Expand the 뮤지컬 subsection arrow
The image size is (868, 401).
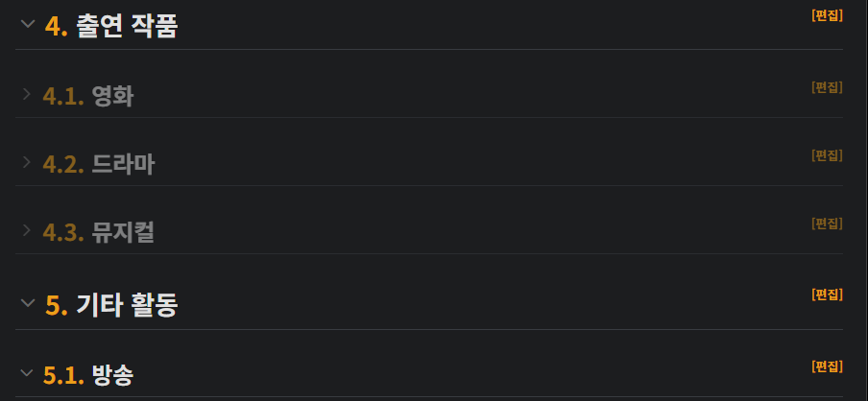click(27, 230)
